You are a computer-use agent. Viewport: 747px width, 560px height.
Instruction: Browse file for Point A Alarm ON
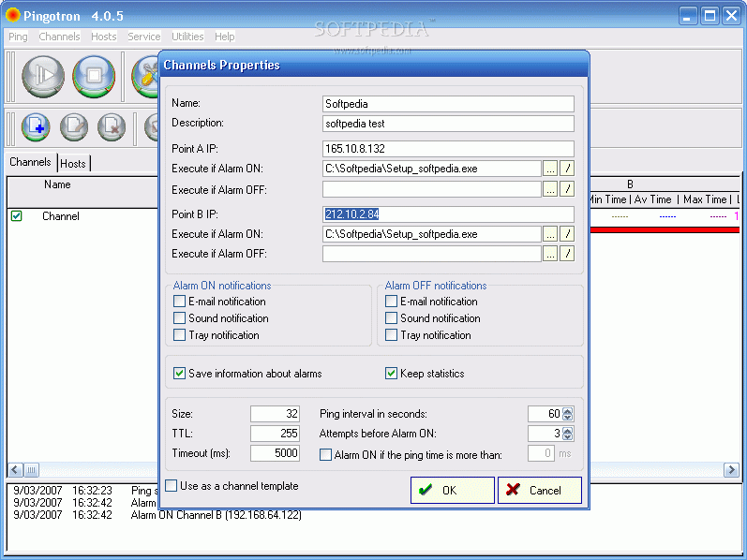(x=550, y=169)
